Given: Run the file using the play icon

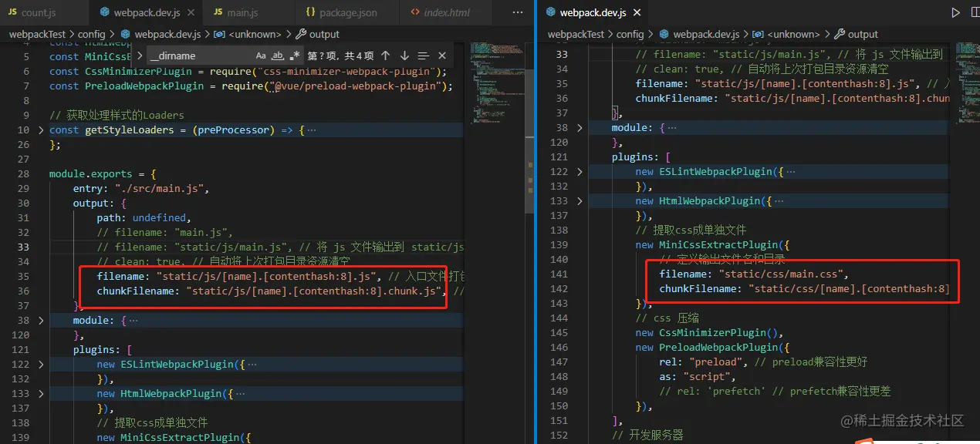Looking at the screenshot, I should coord(955,12).
